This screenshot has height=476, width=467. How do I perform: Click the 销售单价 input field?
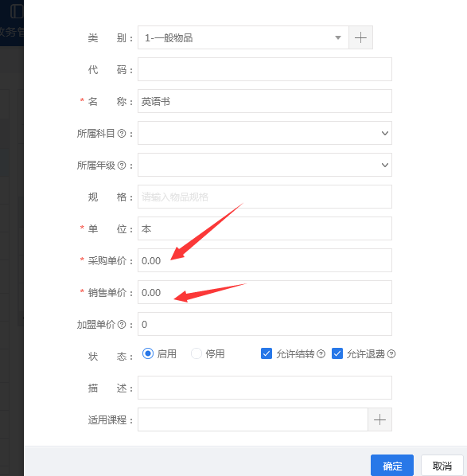[265, 292]
